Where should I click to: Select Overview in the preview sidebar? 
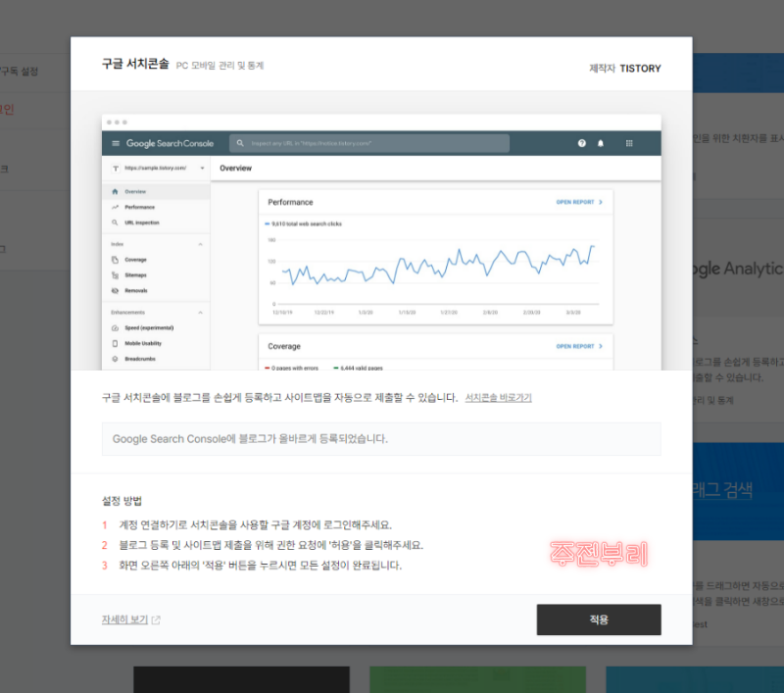[156, 191]
